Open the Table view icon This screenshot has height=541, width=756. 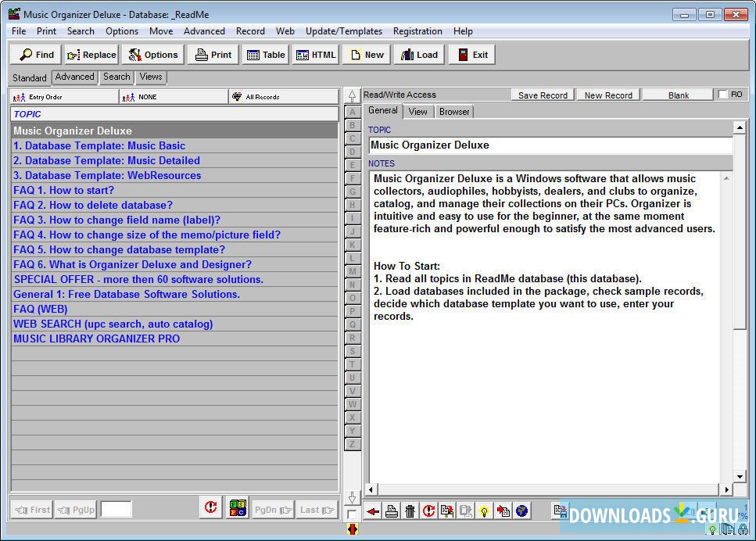click(265, 55)
